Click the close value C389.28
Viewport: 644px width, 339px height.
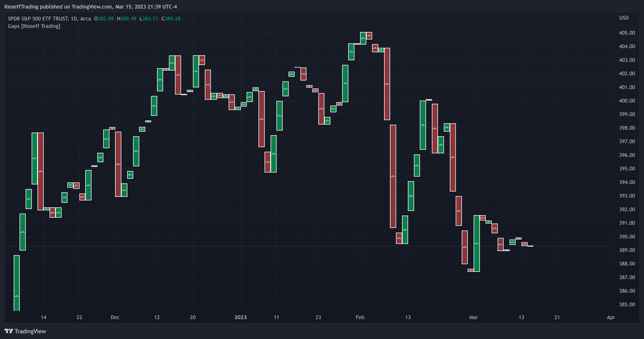pyautogui.click(x=171, y=19)
